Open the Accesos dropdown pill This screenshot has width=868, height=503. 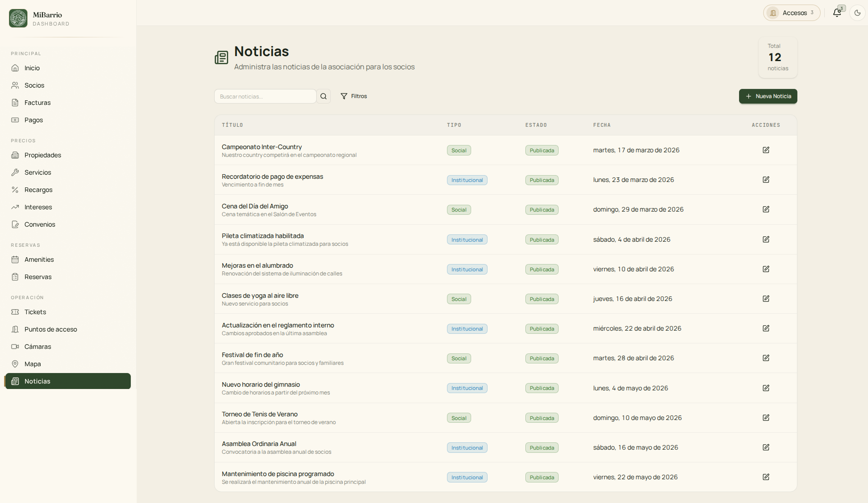[x=792, y=13]
